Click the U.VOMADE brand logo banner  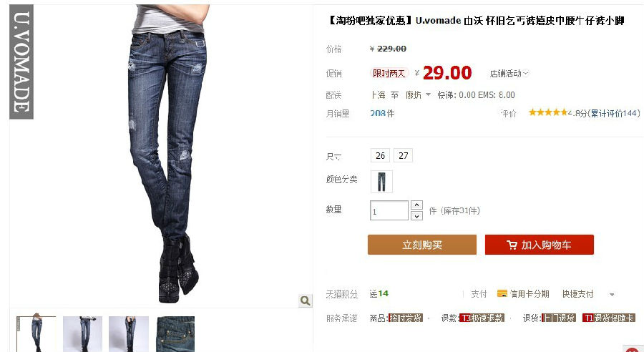click(21, 62)
